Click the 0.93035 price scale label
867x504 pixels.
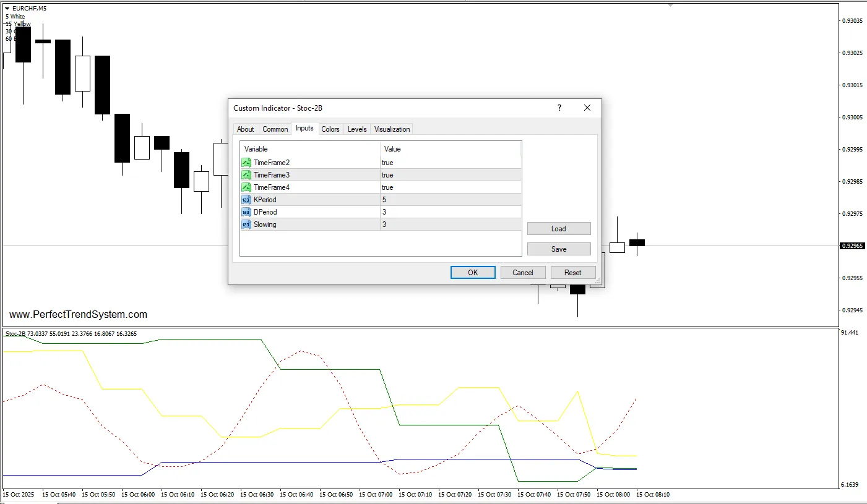(x=852, y=20)
